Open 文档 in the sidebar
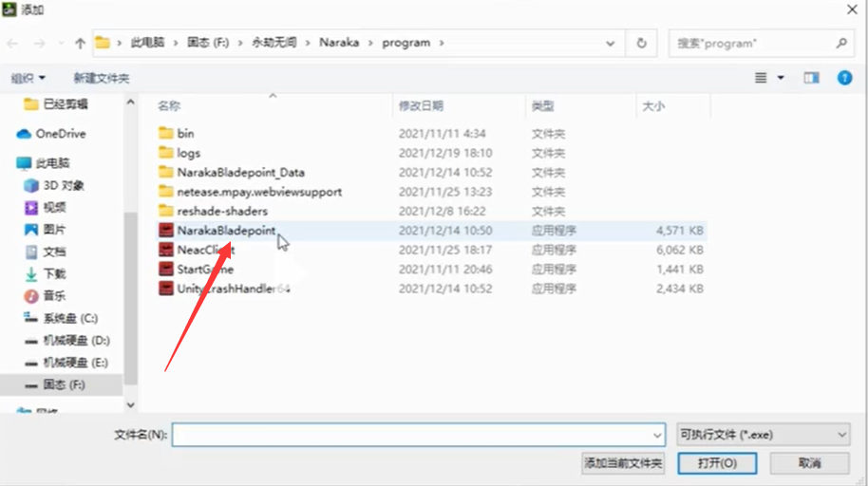 [46, 252]
